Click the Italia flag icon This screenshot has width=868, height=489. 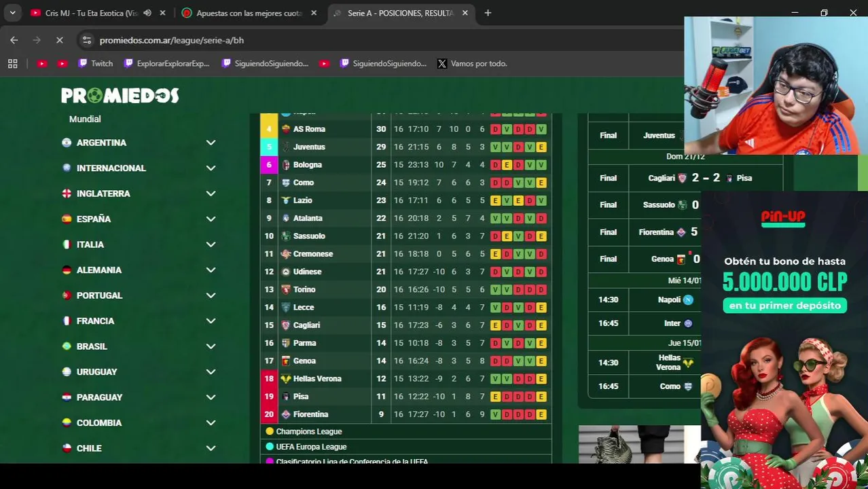(x=67, y=244)
